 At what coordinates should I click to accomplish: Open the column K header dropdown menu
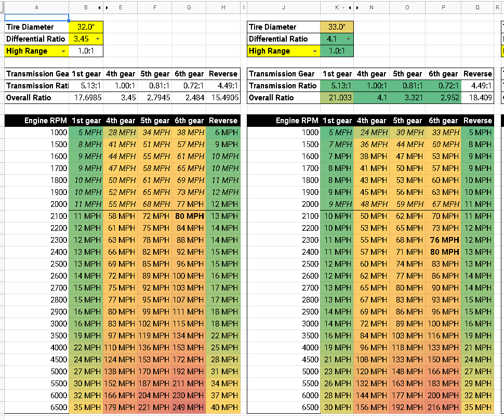(x=343, y=7)
